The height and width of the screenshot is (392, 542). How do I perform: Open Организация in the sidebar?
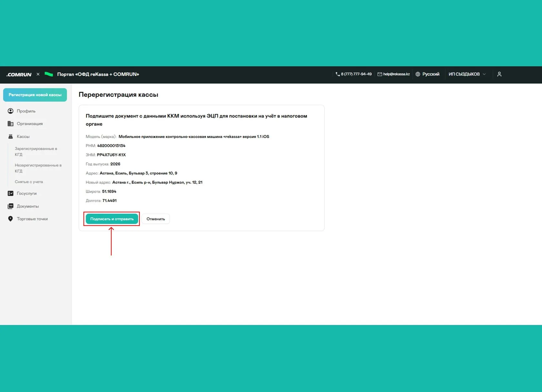30,124
